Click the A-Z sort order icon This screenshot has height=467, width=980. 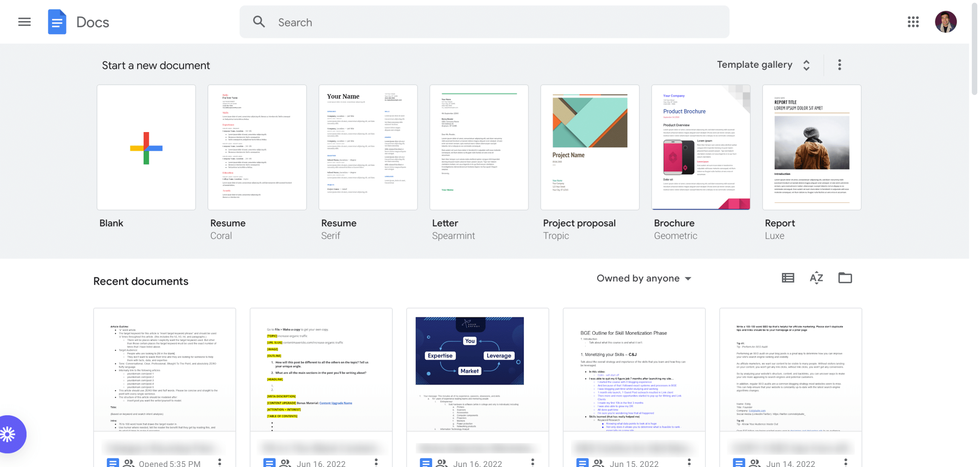[x=816, y=278]
